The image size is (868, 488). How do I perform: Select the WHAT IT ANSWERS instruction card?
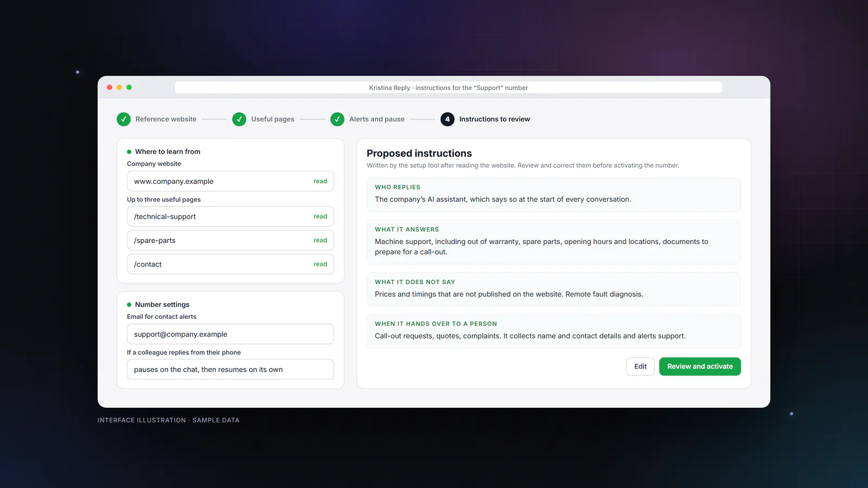point(554,242)
